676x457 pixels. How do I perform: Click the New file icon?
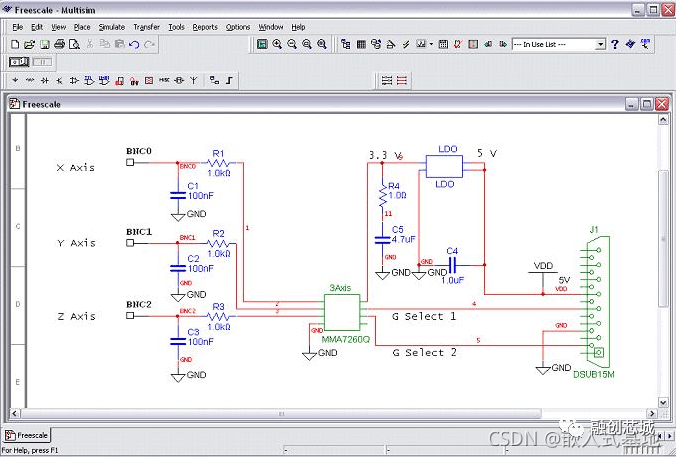pos(15,44)
